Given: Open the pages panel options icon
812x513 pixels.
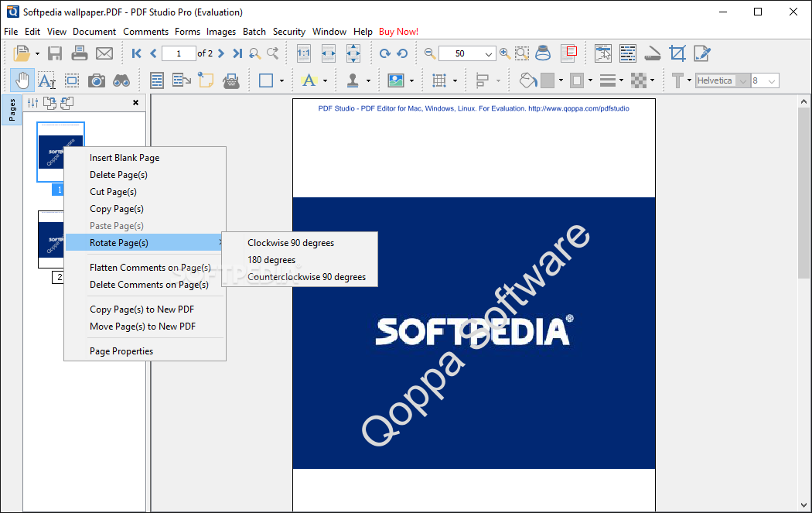Looking at the screenshot, I should click(x=32, y=103).
